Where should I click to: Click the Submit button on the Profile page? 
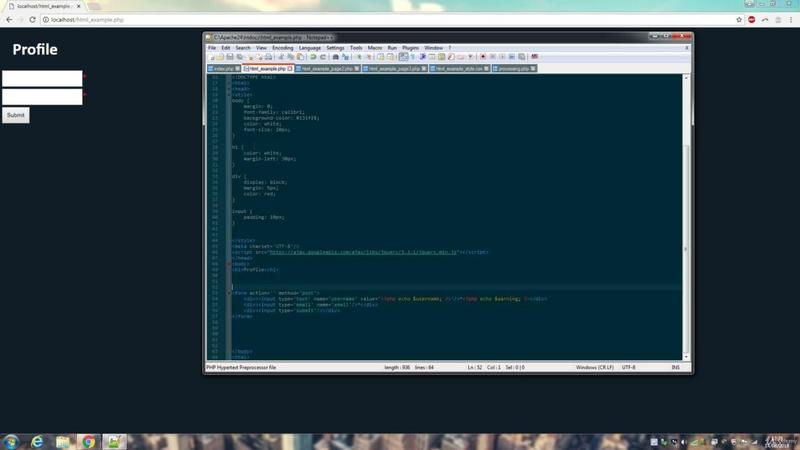click(16, 115)
